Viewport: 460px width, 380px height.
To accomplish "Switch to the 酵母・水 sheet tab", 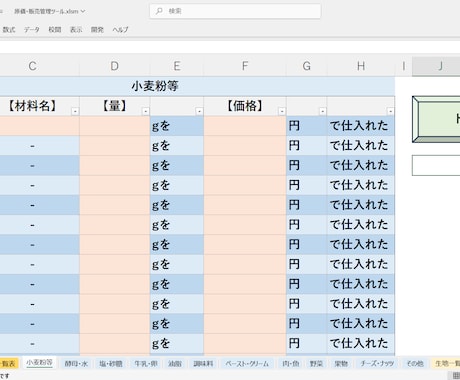I will pos(76,364).
